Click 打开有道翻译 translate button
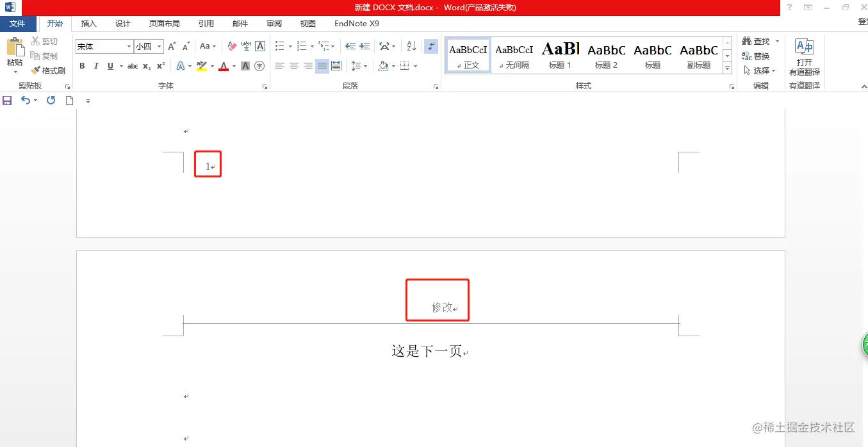868x447 pixels. coord(805,57)
